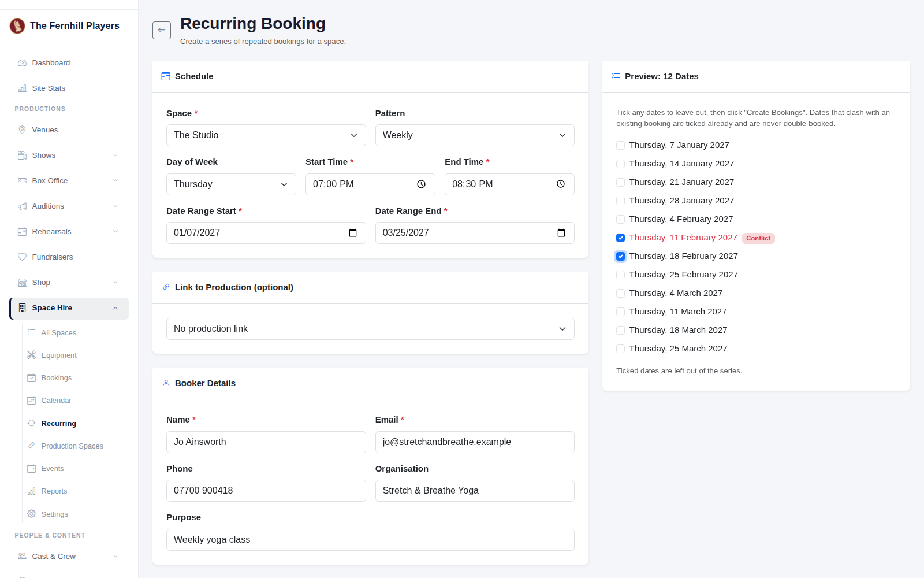924x578 pixels.
Task: Tick Thursday, 25 March 2027 checkbox
Action: (621, 349)
